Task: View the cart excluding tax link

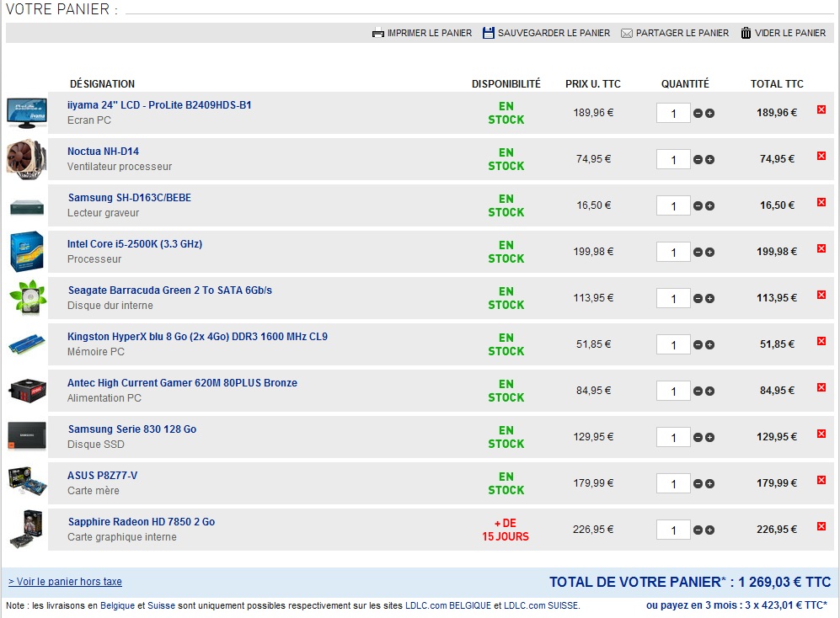Action: [65, 582]
